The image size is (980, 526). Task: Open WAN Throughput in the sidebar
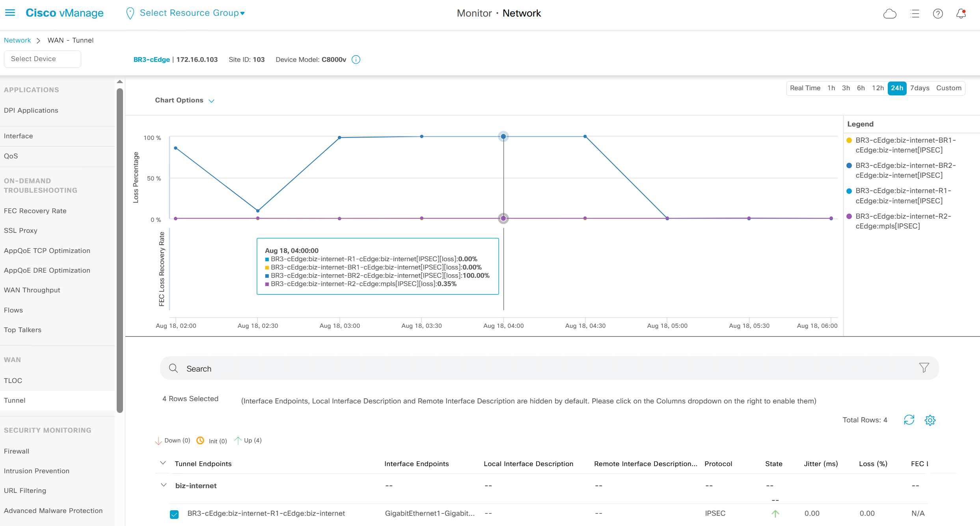32,290
